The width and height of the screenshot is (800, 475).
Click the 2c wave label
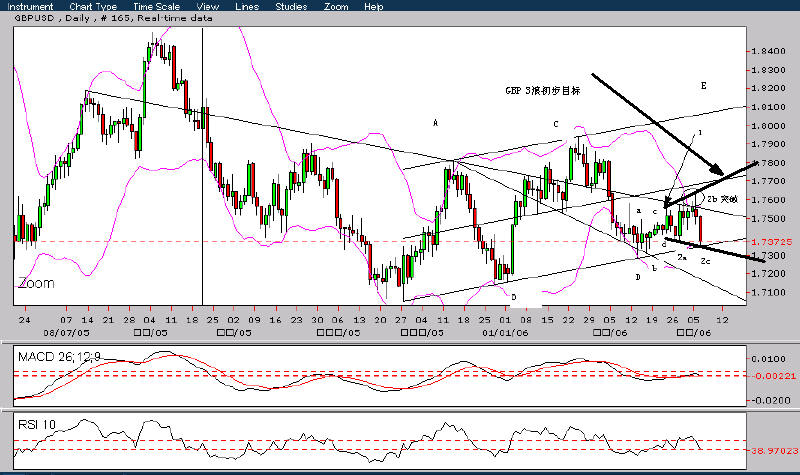tap(705, 261)
